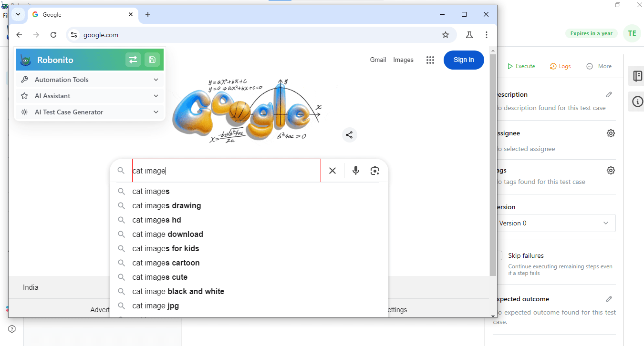Screen dimensions: 644x346
Task: Open Logs in the Robonito window
Action: [x=560, y=66]
